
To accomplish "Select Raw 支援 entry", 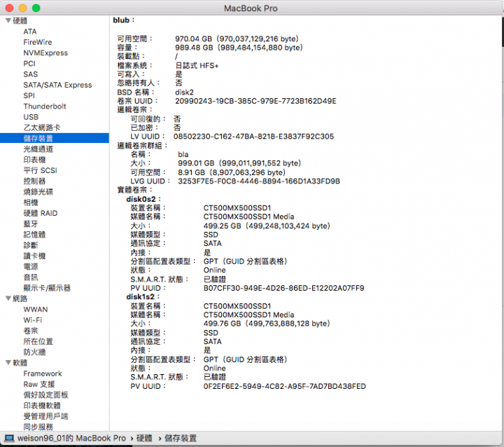I will tap(39, 384).
